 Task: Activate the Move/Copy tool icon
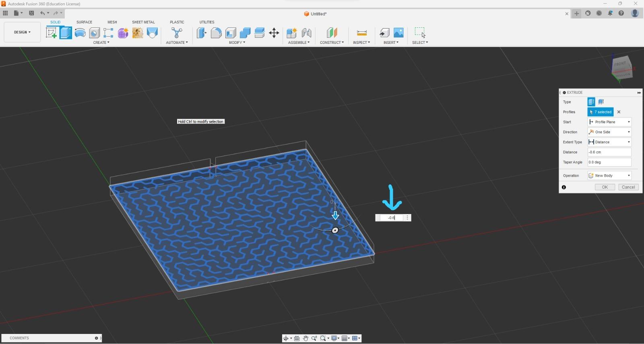coord(274,33)
